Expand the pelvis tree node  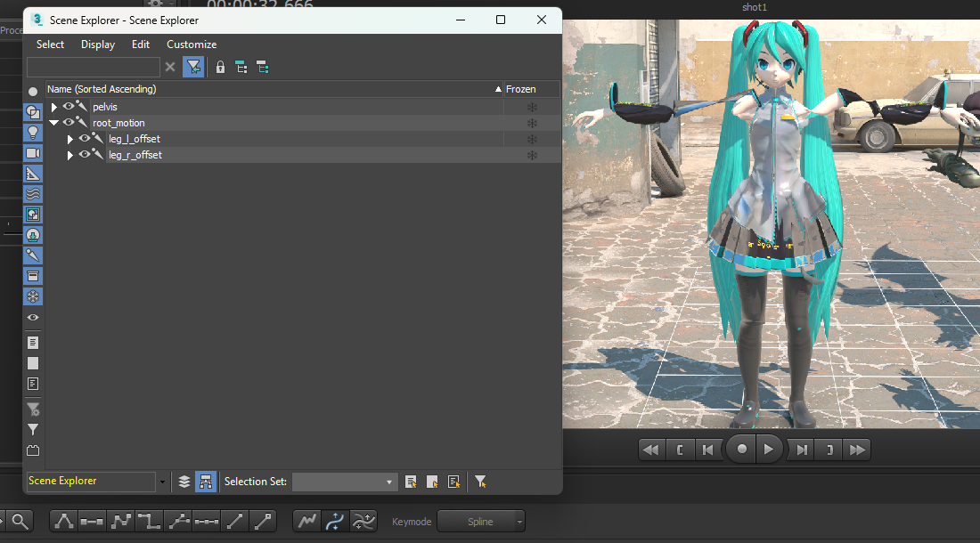point(53,108)
